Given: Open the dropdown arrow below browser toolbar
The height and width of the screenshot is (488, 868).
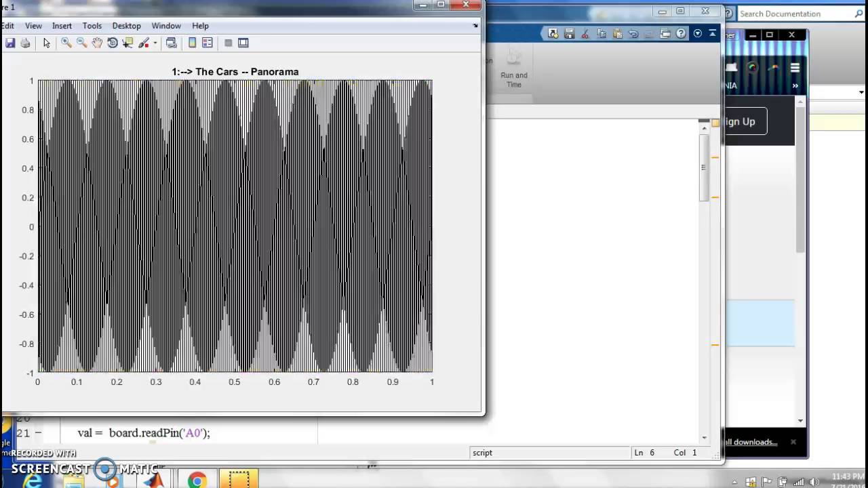Looking at the screenshot, I should [861, 92].
